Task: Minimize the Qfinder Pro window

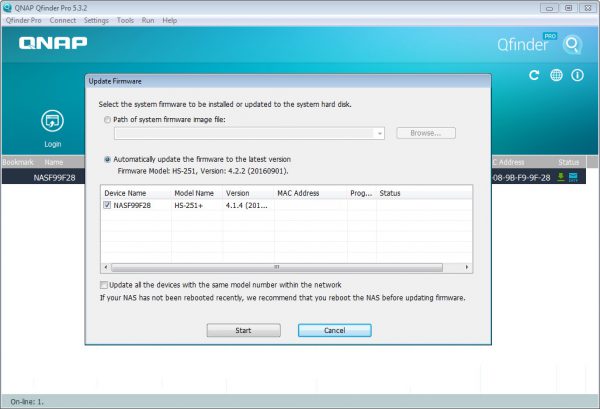Action: [x=549, y=8]
